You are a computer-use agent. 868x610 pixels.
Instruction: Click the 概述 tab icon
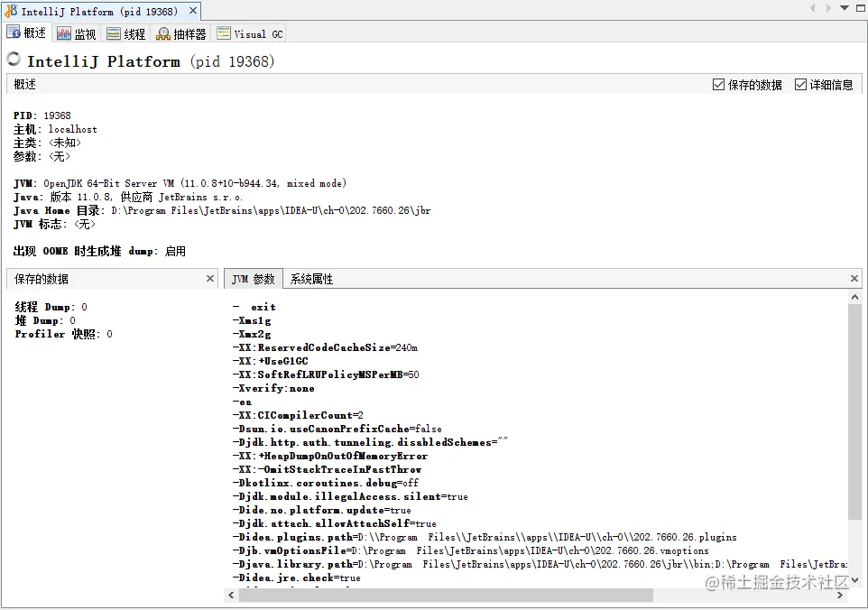click(x=14, y=32)
